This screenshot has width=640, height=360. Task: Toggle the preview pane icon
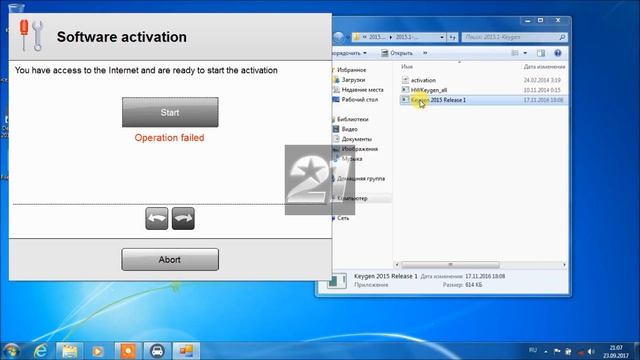click(541, 53)
